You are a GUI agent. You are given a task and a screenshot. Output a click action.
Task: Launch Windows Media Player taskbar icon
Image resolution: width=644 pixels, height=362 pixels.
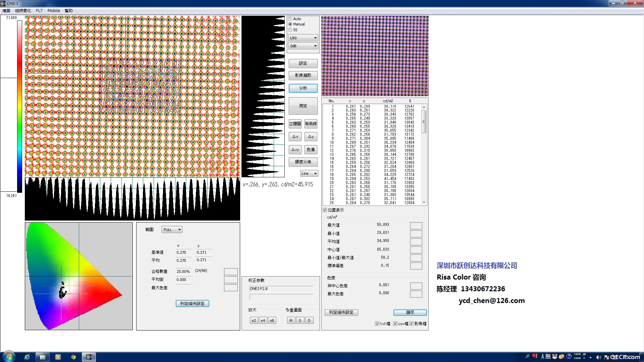click(x=58, y=357)
